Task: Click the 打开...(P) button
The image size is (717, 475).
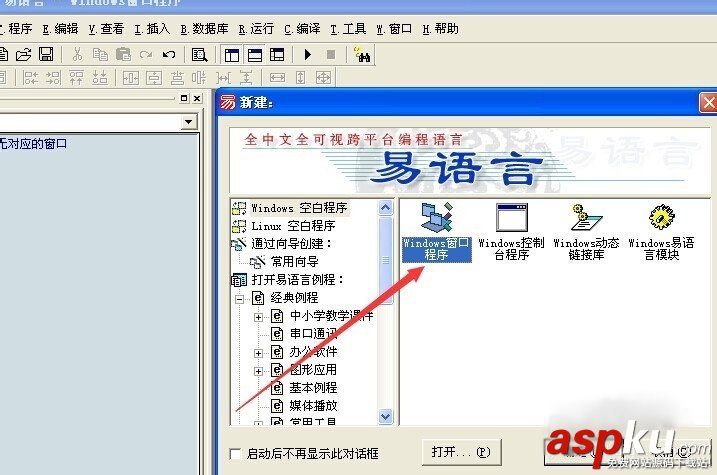Action: coord(461,453)
